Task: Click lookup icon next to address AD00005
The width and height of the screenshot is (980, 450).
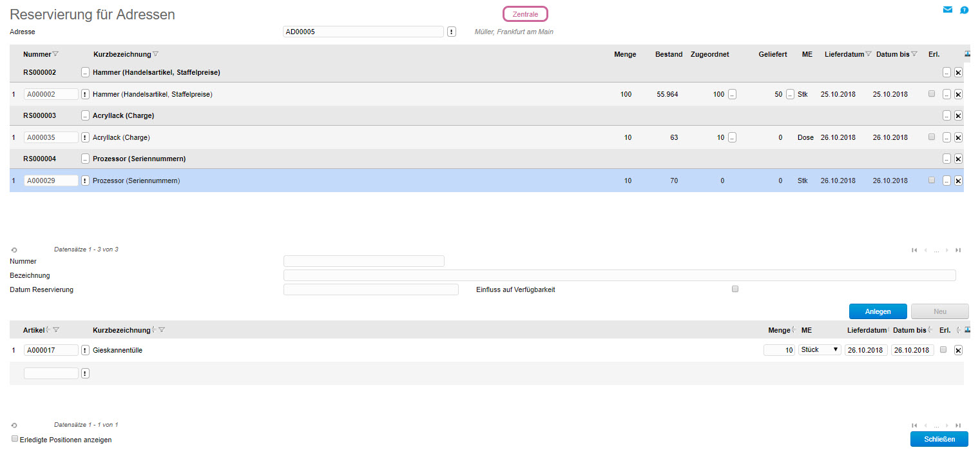Action: pos(452,32)
